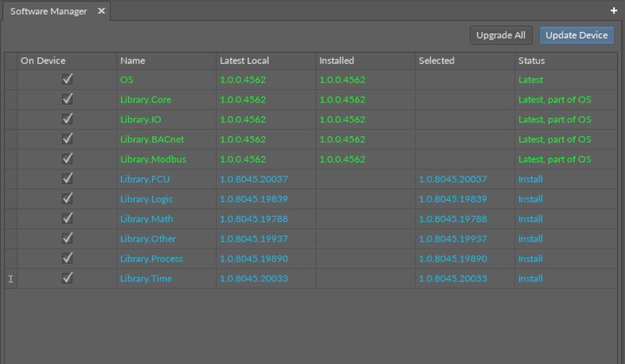Sort by the Latest Local column header

tap(245, 61)
